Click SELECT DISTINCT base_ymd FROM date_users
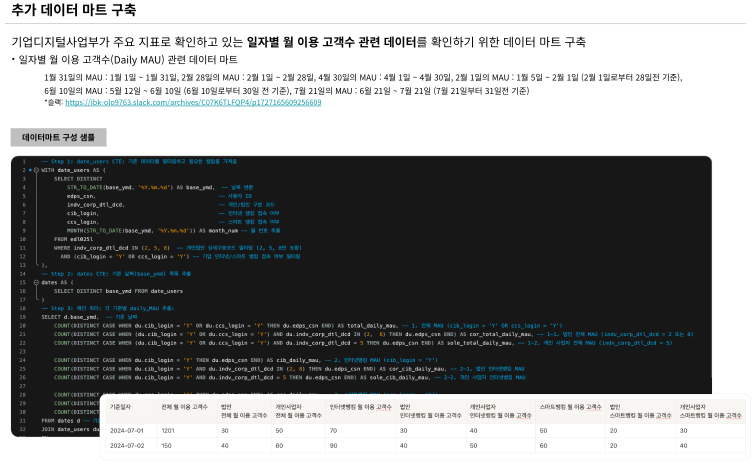Image resolution: width=754 pixels, height=471 pixels. click(x=118, y=291)
